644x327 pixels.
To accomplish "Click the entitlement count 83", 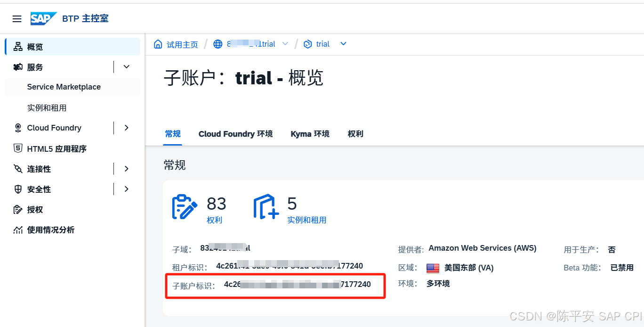I will pyautogui.click(x=217, y=204).
